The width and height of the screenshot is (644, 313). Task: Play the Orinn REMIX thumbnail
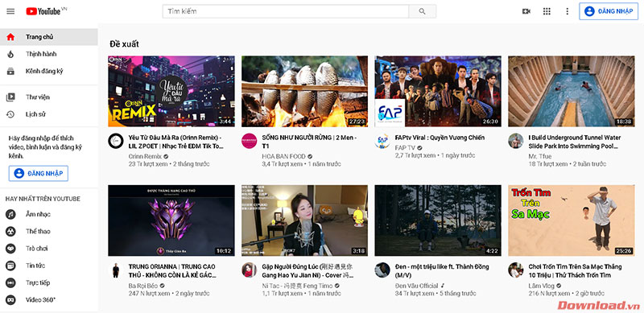point(171,91)
